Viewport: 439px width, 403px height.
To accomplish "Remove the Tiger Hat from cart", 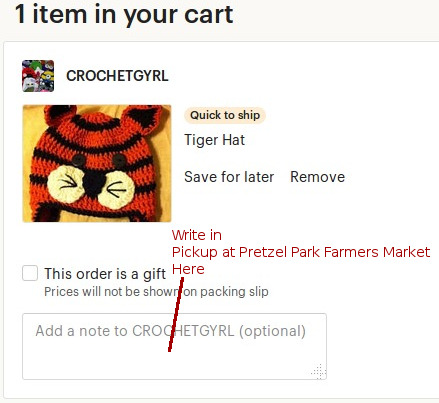I will tap(318, 177).
